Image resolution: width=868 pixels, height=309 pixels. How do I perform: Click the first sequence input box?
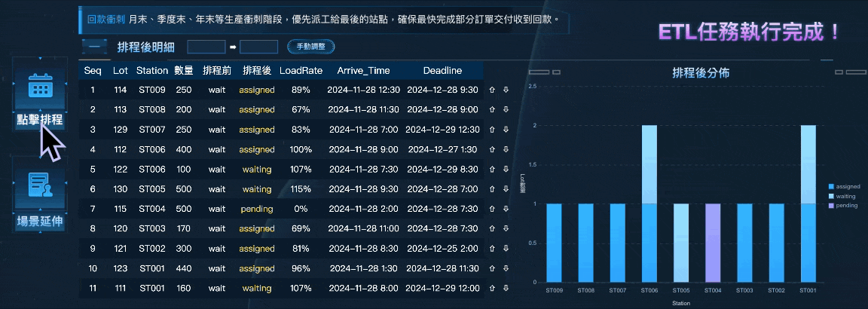pyautogui.click(x=206, y=47)
